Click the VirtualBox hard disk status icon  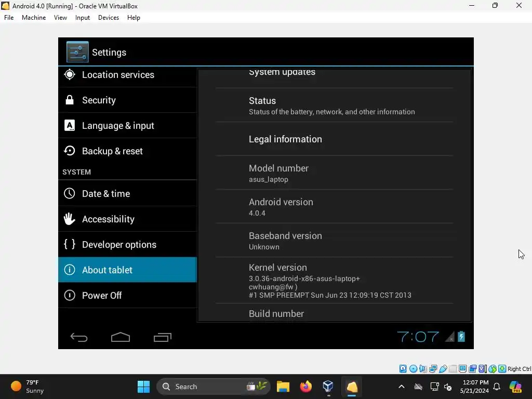click(403, 369)
